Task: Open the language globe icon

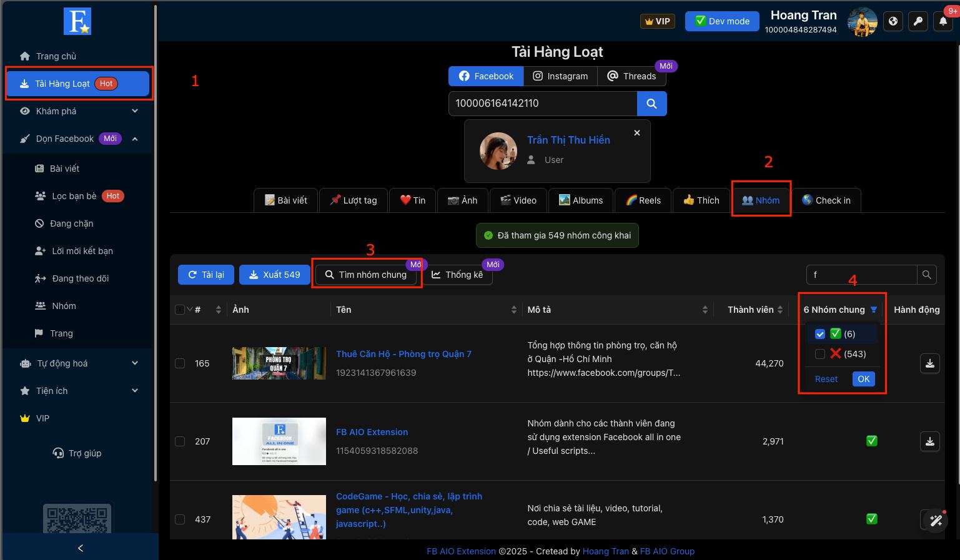Action: 893,21
